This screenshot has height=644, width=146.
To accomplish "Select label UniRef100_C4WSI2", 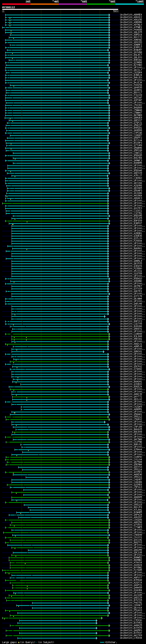I will point(131,153).
